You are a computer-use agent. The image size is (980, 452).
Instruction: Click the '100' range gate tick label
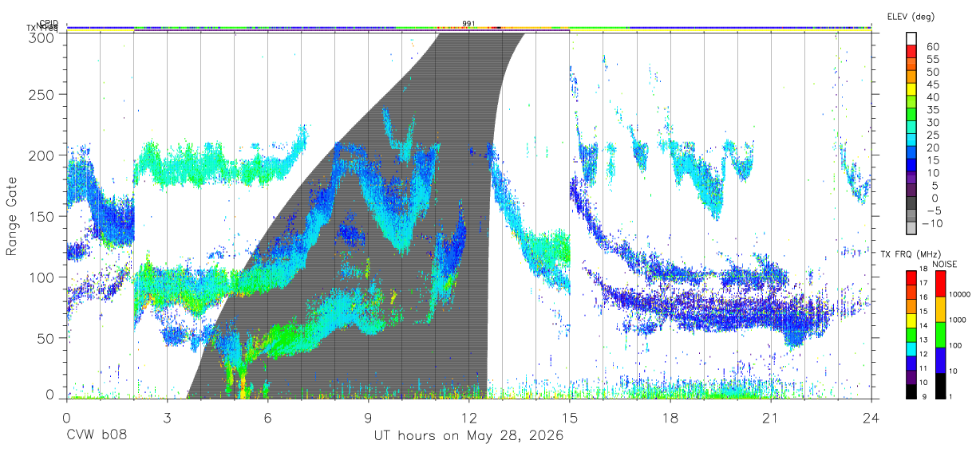[42, 277]
